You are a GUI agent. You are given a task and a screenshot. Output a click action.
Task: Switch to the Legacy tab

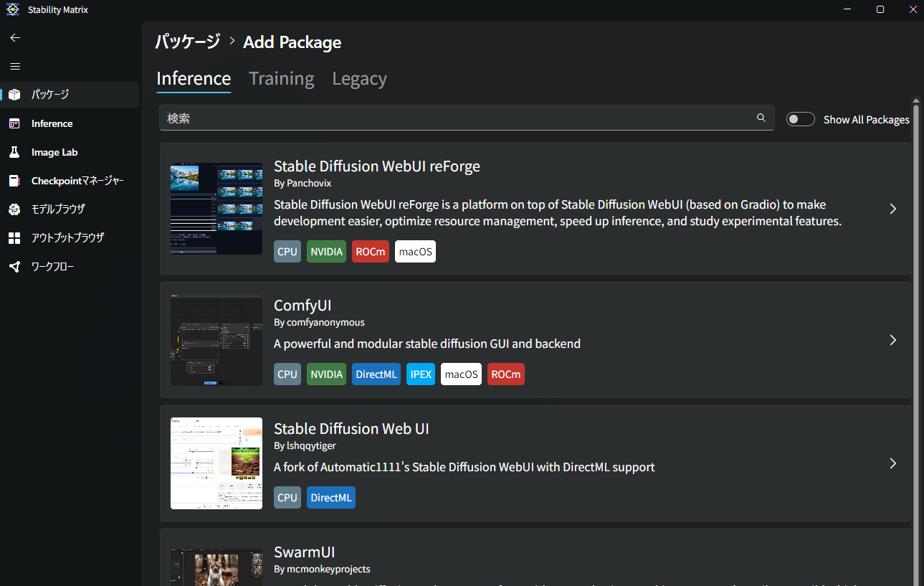point(359,79)
